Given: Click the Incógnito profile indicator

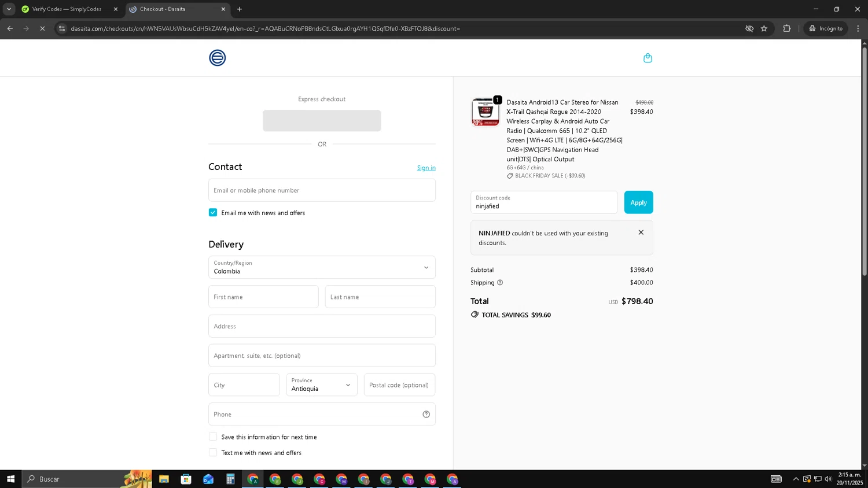Looking at the screenshot, I should [826, 28].
